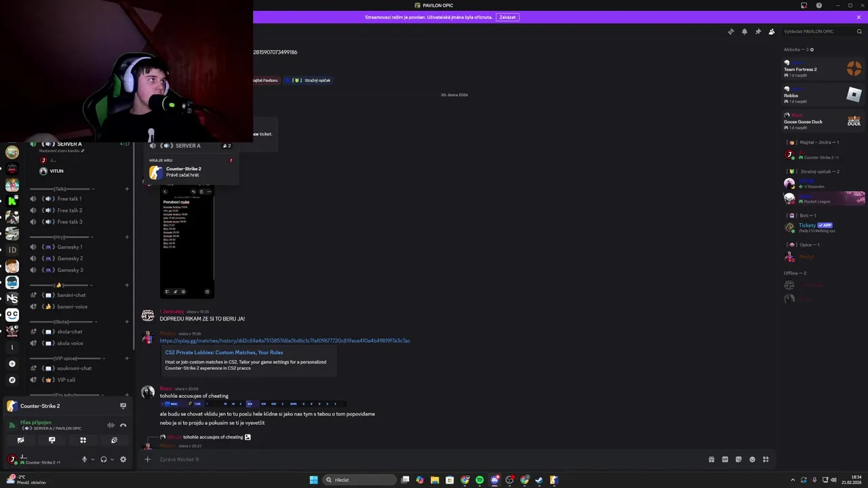Toggle noise suppression waveform icon
This screenshot has width=868, height=488.
[111, 425]
